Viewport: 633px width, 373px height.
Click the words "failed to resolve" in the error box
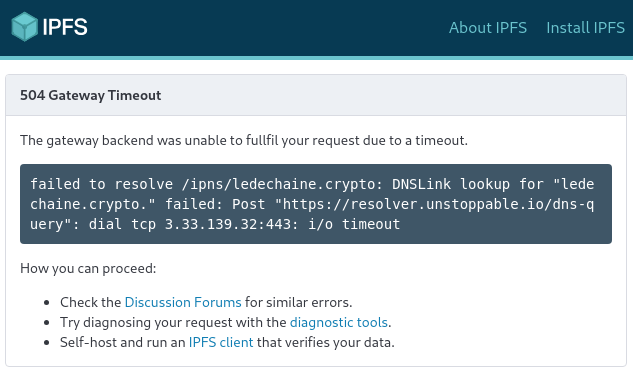pyautogui.click(x=102, y=184)
